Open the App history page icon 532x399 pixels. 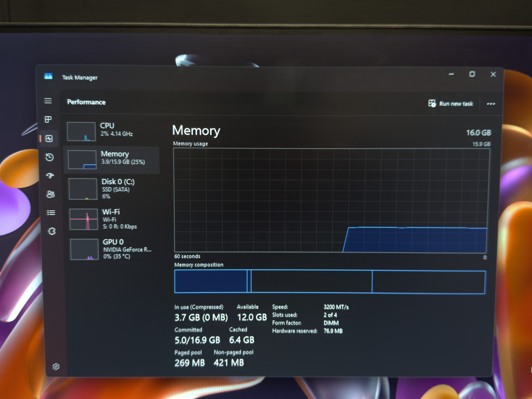pyautogui.click(x=50, y=157)
